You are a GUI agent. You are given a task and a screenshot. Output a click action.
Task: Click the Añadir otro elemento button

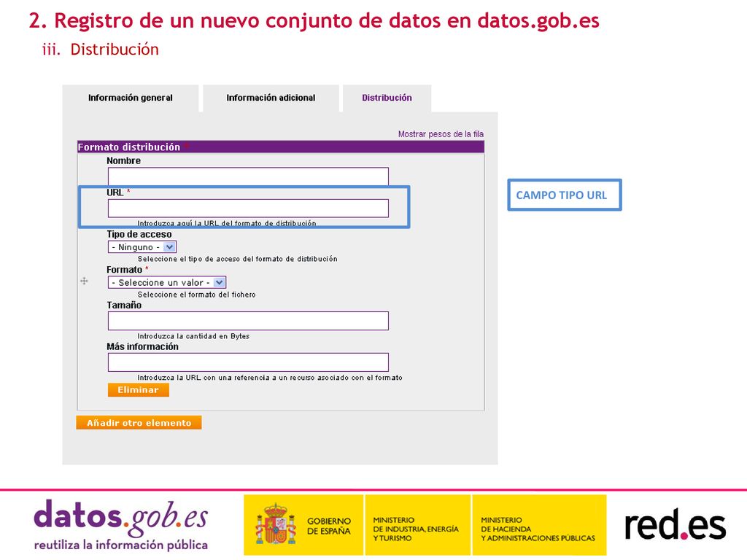pos(139,423)
